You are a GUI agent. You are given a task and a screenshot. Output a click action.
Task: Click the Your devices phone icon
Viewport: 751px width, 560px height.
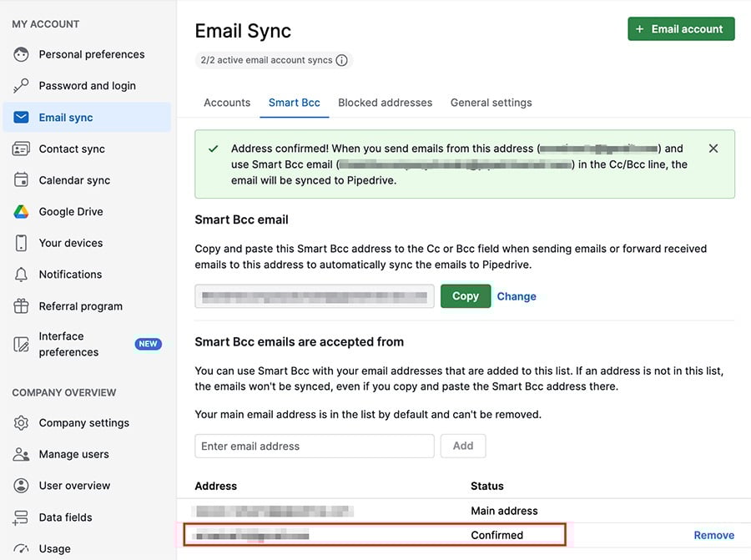(x=21, y=243)
